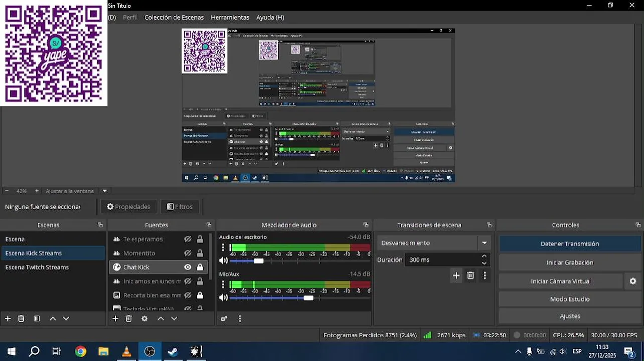Move scene up in Escenas toolbar
This screenshot has width=644, height=361.
[x=53, y=319]
